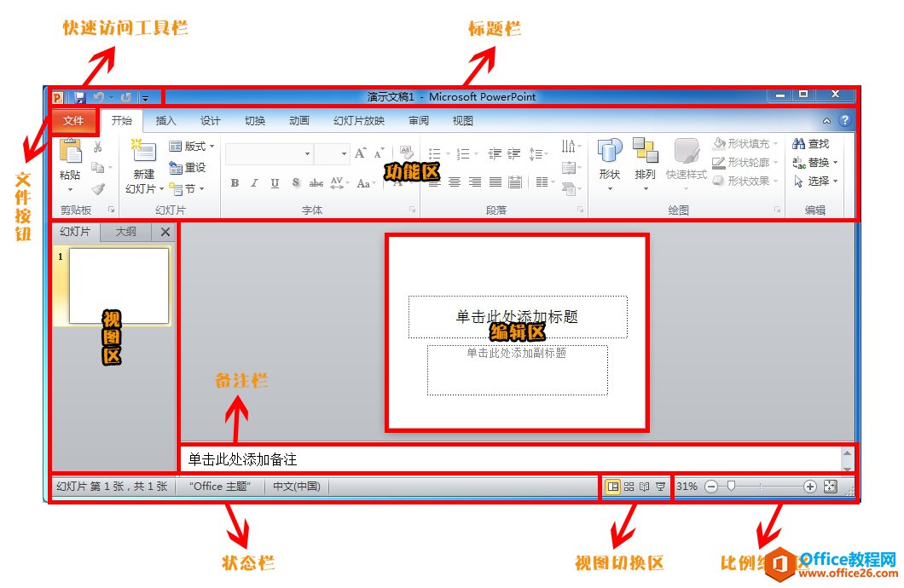Click the Text Direction icon
The image size is (904, 588).
point(571,147)
